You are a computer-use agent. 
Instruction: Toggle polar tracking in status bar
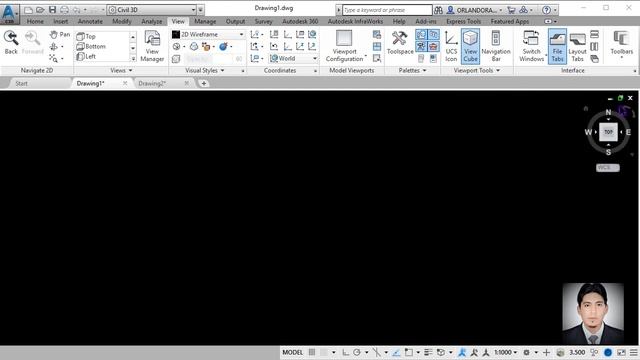(357, 352)
